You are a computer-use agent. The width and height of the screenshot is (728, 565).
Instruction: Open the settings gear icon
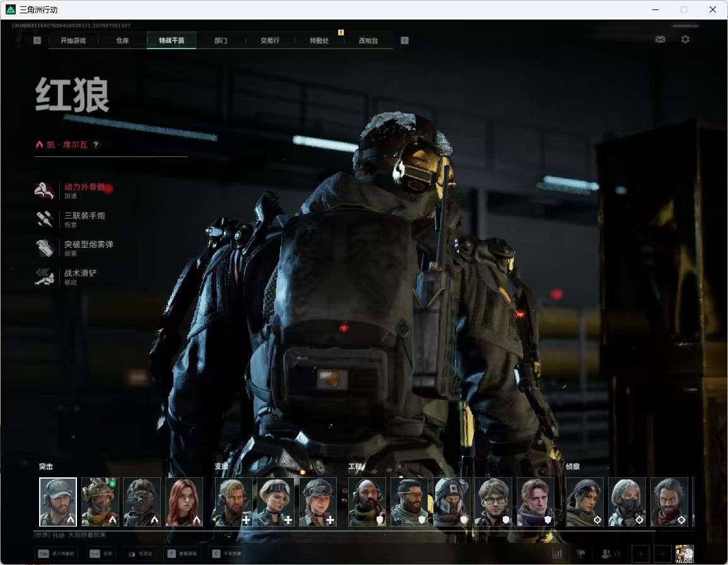click(685, 40)
